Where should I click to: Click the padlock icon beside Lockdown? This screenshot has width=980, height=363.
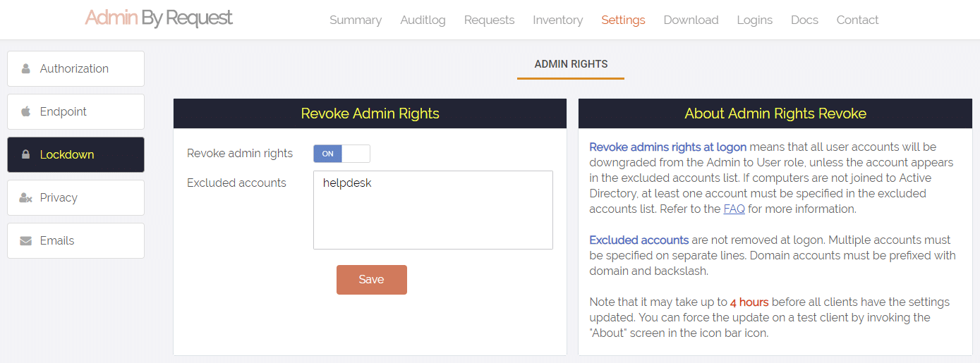[x=26, y=154]
